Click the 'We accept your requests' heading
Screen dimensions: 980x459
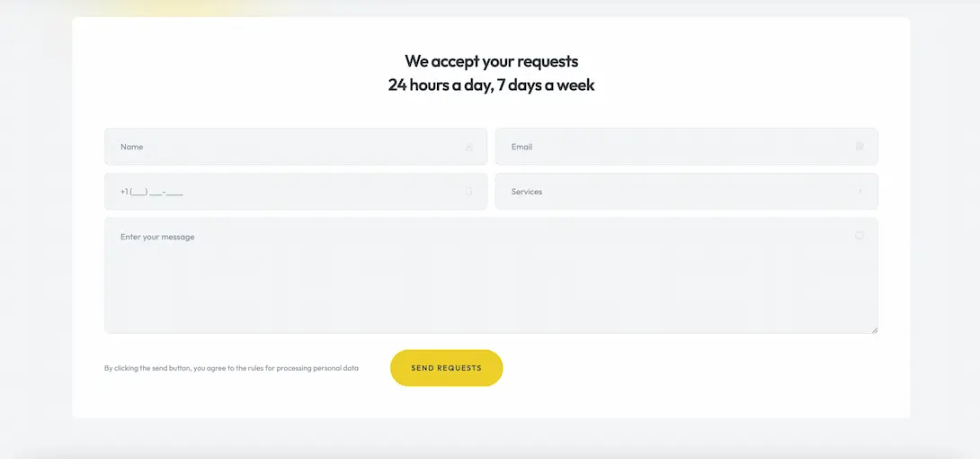[491, 61]
